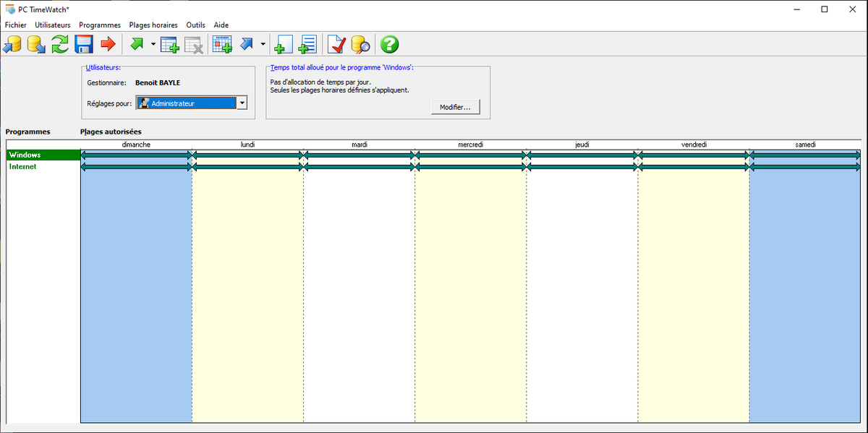Screen dimensions: 868x433
Task: Click the samedi column header
Action: coord(805,145)
